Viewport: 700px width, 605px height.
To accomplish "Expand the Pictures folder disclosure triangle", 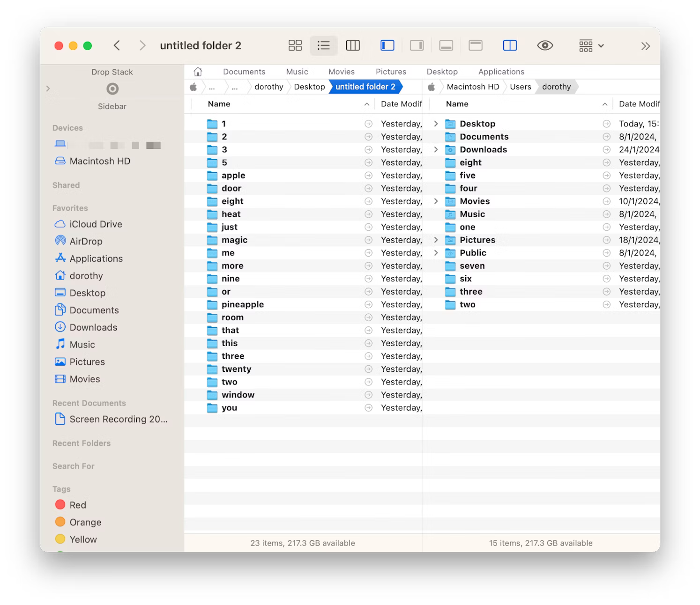I will [436, 240].
